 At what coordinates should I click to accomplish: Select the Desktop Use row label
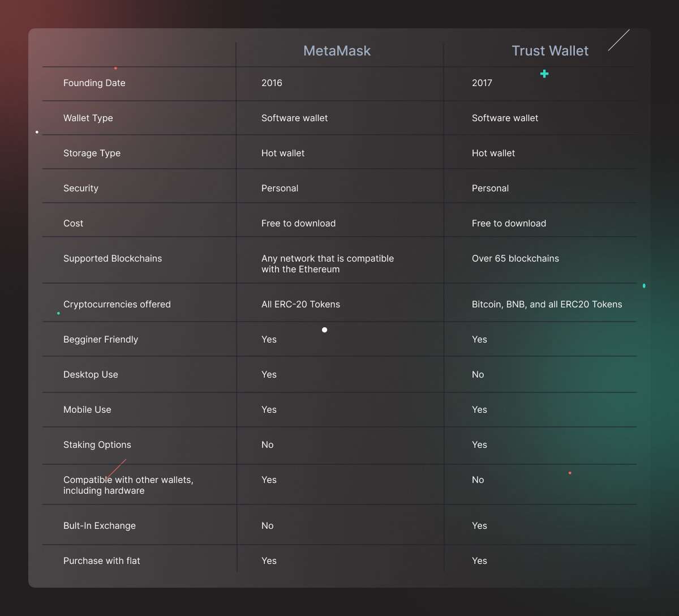tap(91, 374)
